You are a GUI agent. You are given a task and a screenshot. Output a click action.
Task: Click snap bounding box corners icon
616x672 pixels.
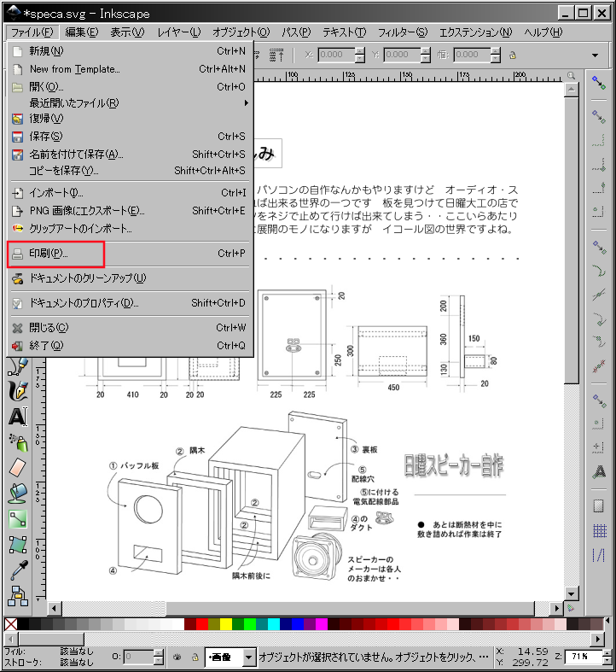tap(599, 165)
